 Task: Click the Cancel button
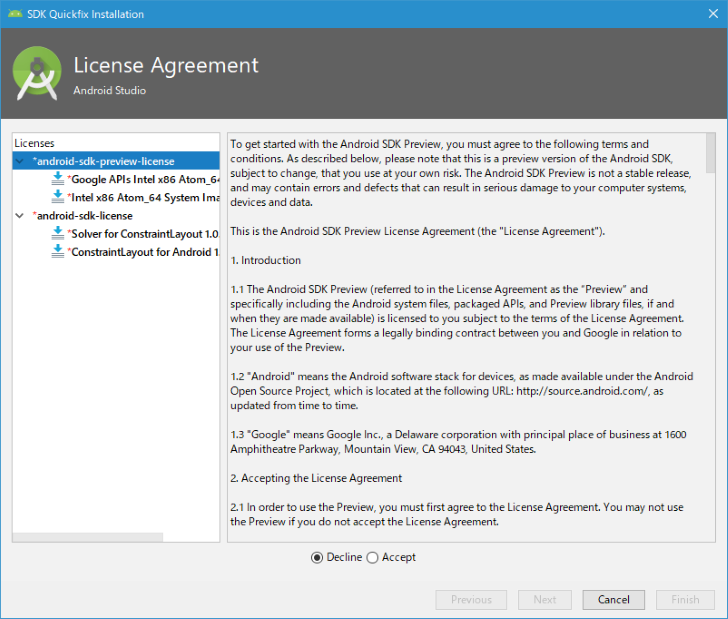[x=614, y=599]
